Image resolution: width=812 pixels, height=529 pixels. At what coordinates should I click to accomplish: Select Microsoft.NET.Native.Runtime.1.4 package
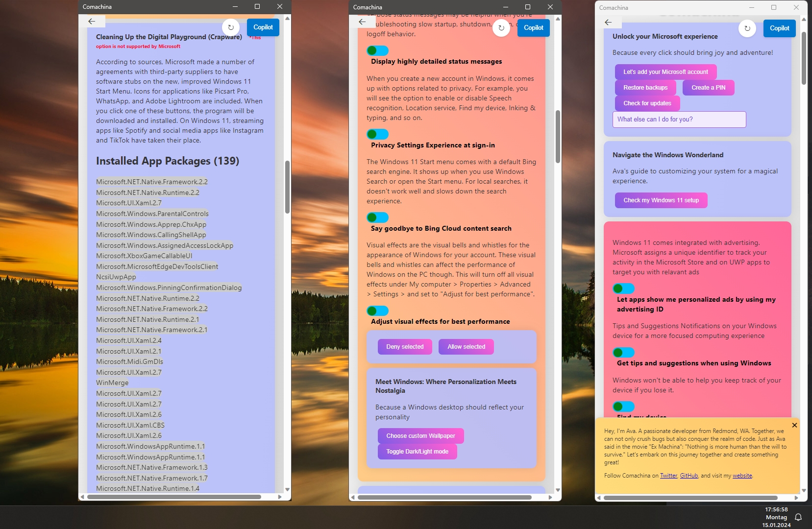point(148,488)
